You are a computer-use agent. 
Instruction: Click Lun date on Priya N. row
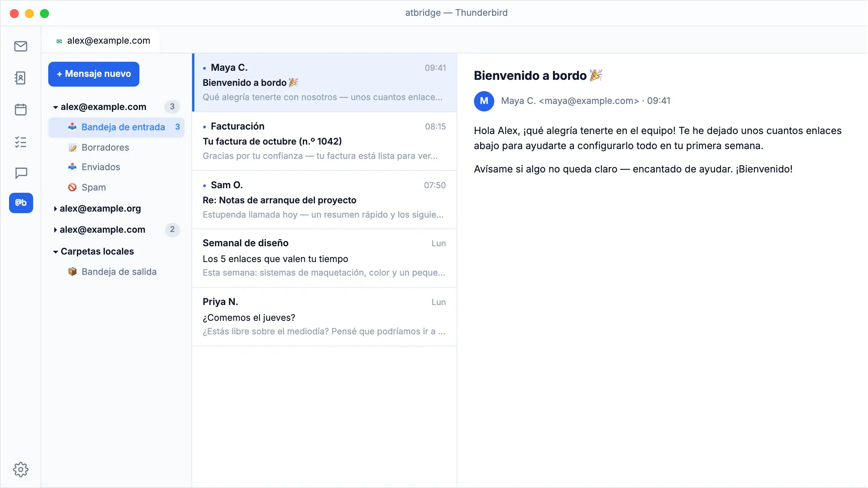coord(439,302)
